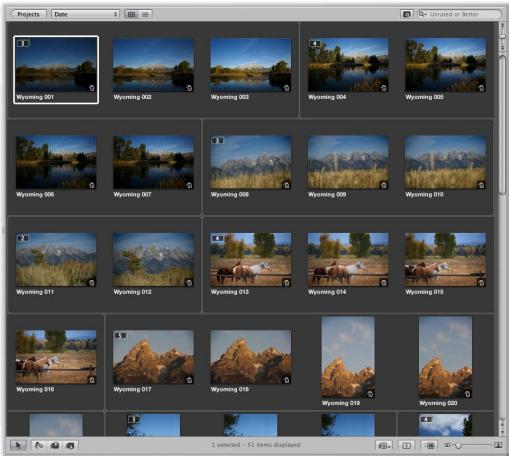Click the small thumbnail icon left of slider

pos(448,445)
